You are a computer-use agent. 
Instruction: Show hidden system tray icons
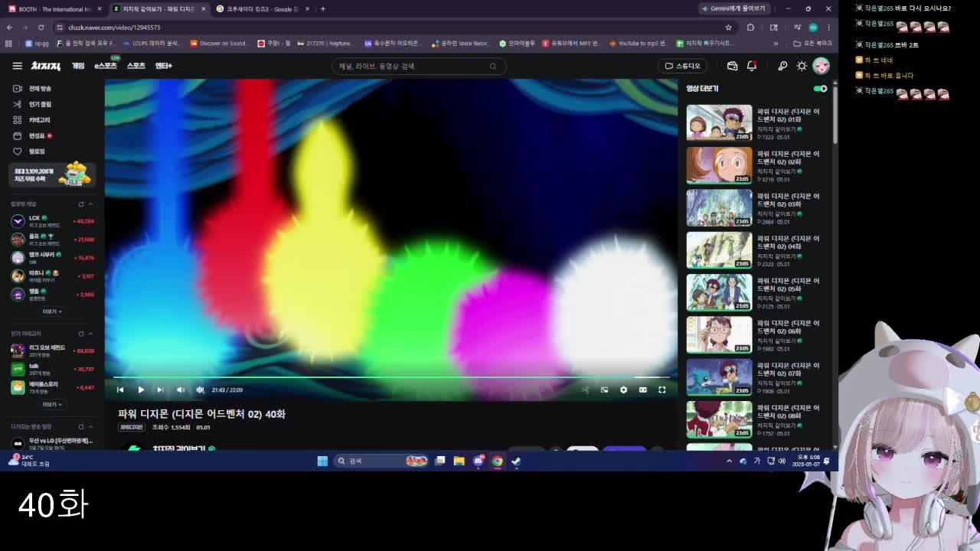pos(729,461)
